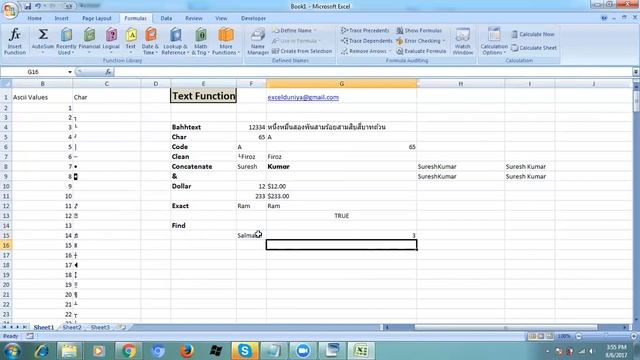Viewport: 640px width, 360px height.
Task: Click Trace Precedents
Action: pos(365,31)
